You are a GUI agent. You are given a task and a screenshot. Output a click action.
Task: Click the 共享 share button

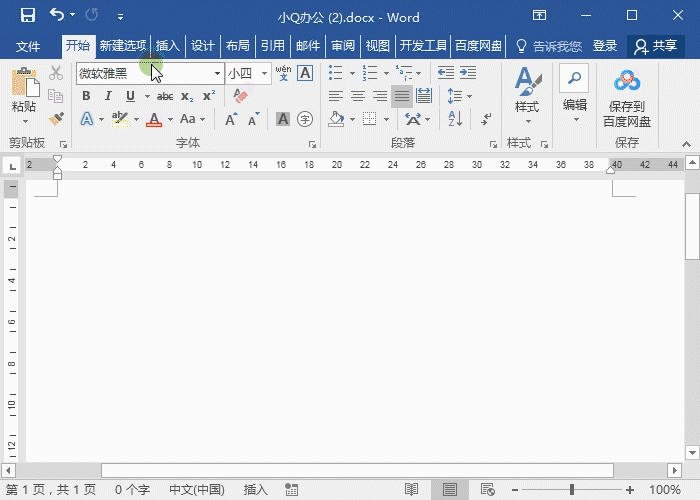pos(655,46)
